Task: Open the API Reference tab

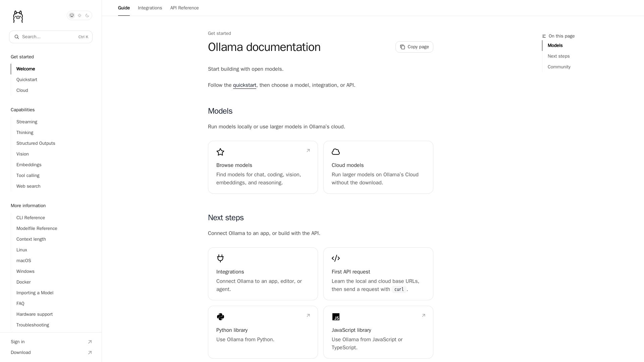Action: point(184,8)
